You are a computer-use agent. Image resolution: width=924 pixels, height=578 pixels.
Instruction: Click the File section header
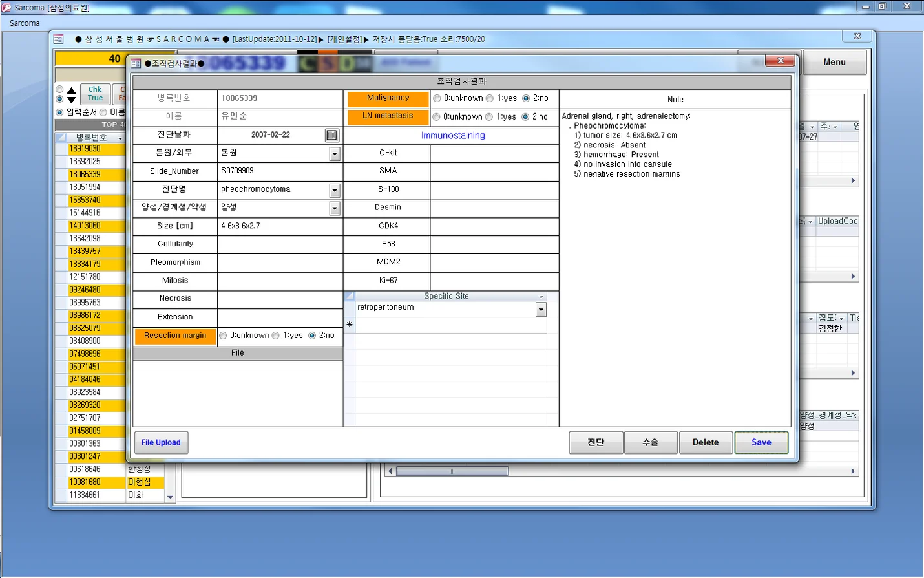coord(238,354)
